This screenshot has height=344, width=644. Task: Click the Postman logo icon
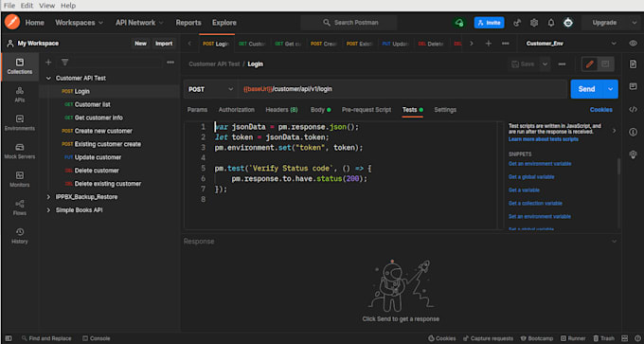(12, 22)
